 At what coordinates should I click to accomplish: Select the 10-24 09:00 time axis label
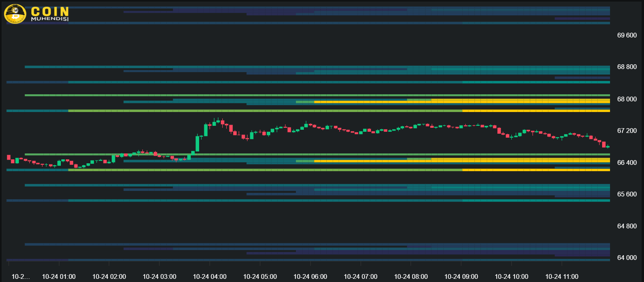461,277
